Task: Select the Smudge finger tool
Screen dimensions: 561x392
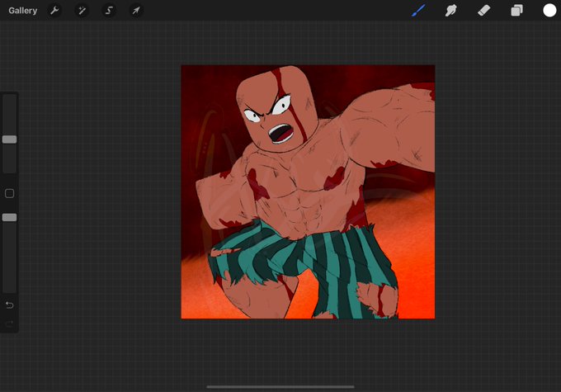Action: click(451, 11)
